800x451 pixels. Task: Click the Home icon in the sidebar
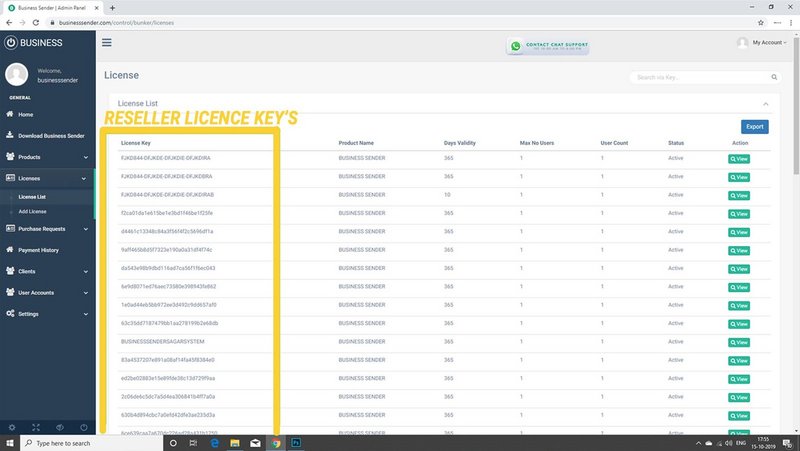10,114
